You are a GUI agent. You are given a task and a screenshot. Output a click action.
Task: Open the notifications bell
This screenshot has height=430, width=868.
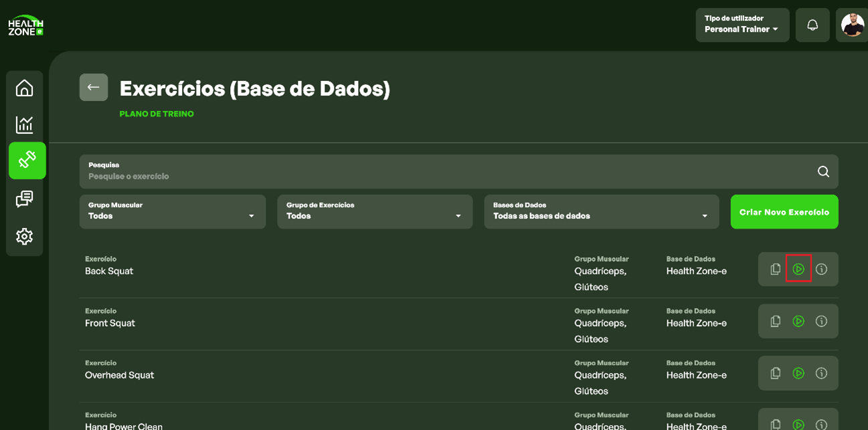pyautogui.click(x=812, y=25)
